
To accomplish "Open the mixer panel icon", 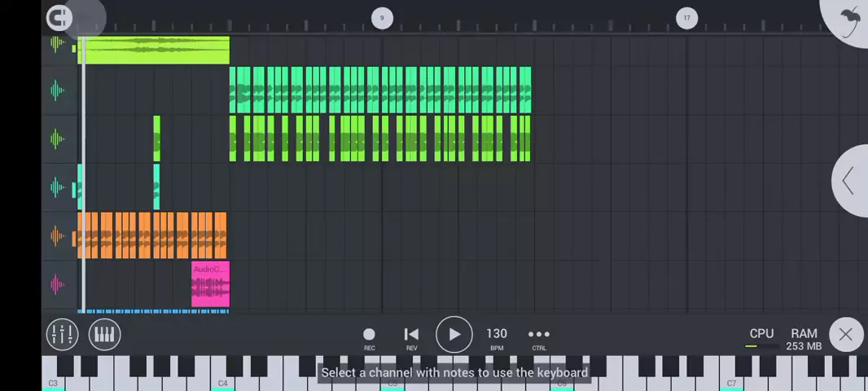I will click(62, 334).
